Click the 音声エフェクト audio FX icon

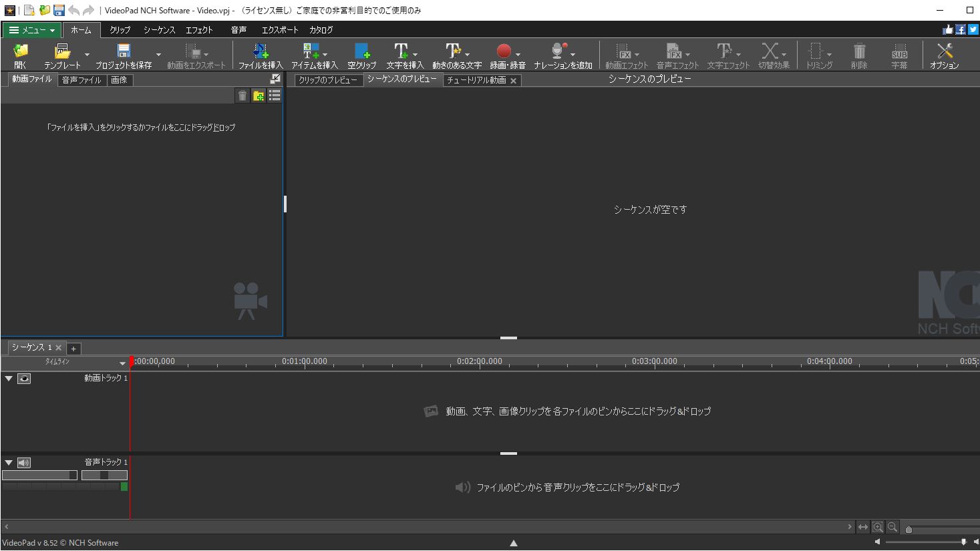(x=673, y=51)
